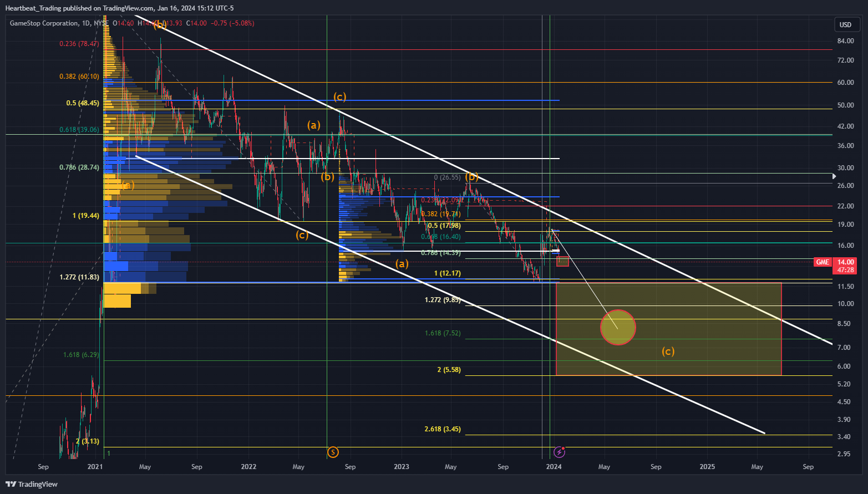Click the red GME price label
868x494 pixels.
823,262
